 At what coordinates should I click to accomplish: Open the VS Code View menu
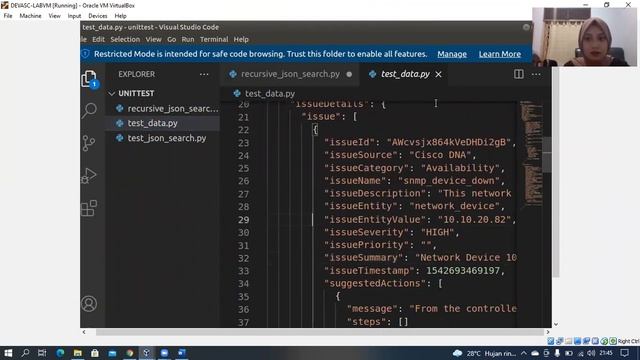pos(153,39)
